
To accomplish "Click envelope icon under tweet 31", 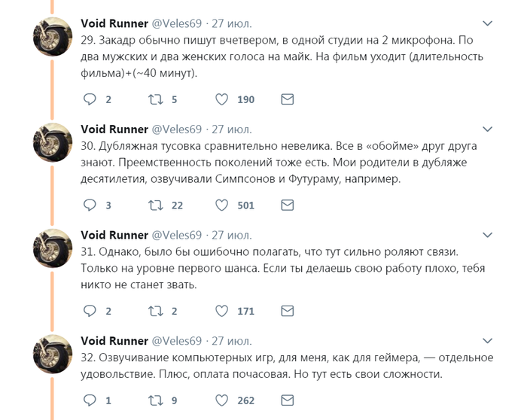I will pyautogui.click(x=287, y=310).
